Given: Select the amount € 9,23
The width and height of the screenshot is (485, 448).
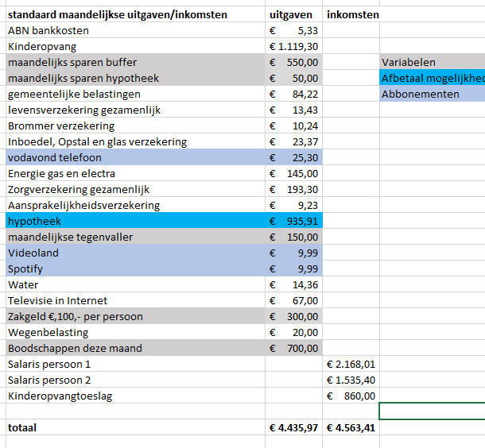Looking at the screenshot, I should [x=293, y=206].
